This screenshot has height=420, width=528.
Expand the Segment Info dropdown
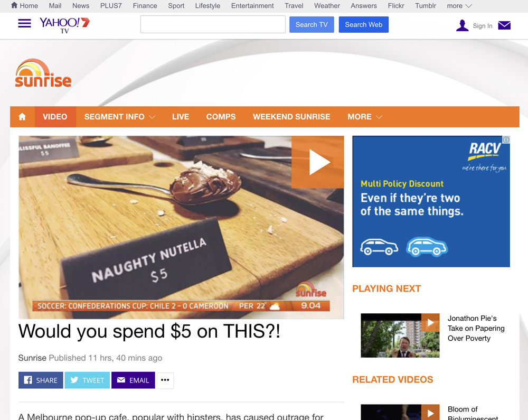pyautogui.click(x=119, y=117)
